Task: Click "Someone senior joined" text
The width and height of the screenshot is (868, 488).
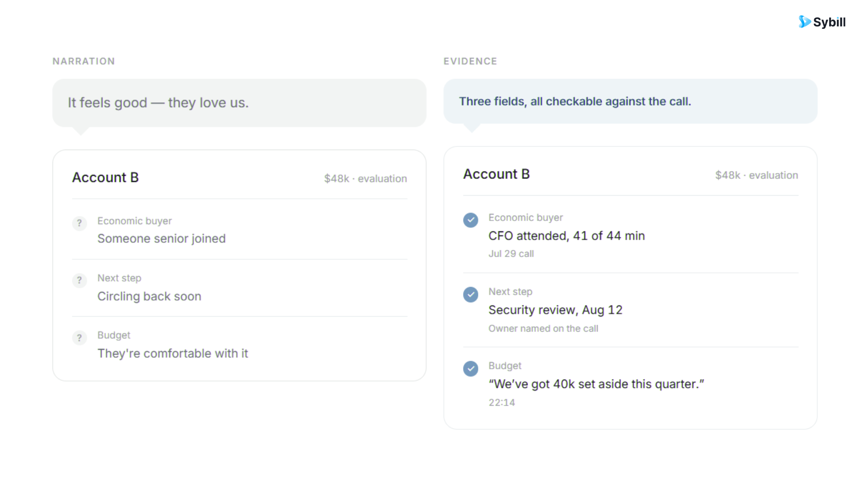Action: (161, 239)
